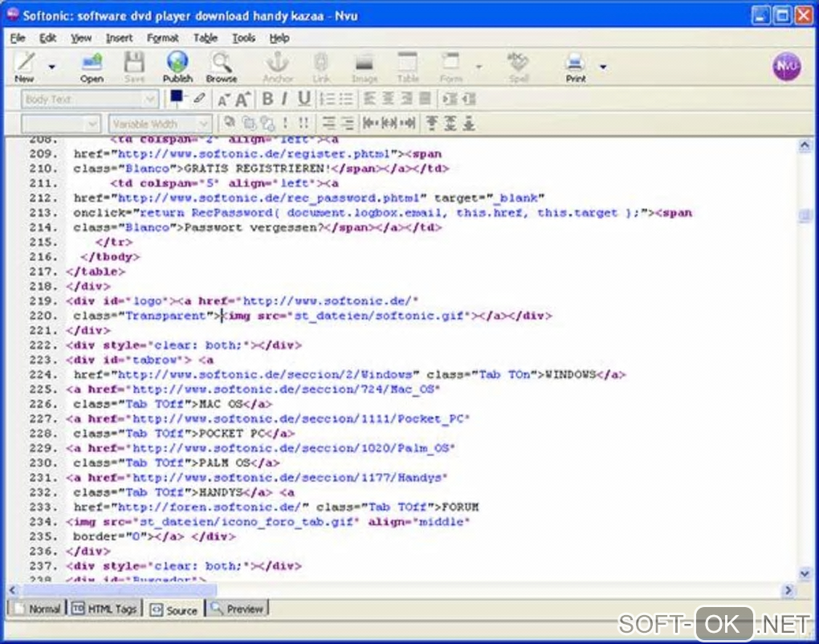Click the Print icon
The height and width of the screenshot is (644, 819).
(x=576, y=67)
